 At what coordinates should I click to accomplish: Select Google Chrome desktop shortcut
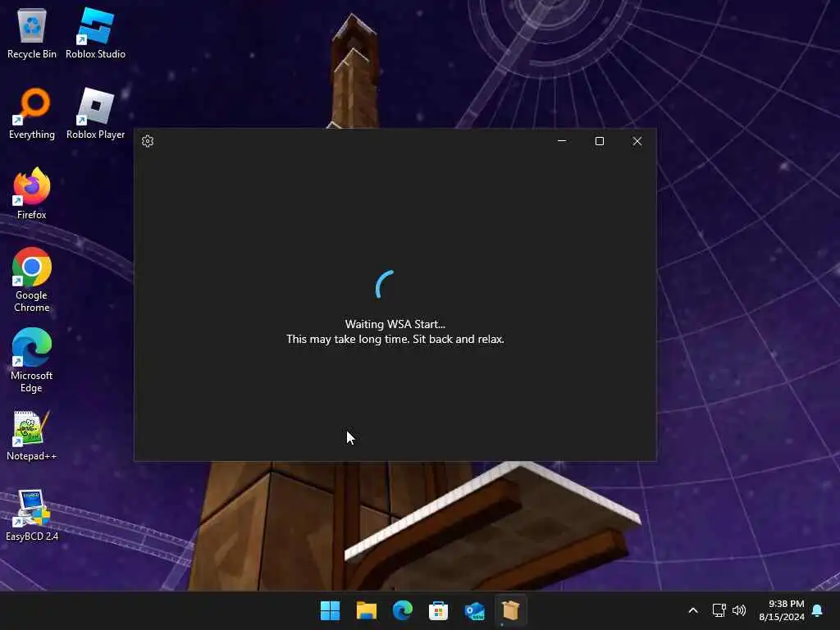pos(32,281)
